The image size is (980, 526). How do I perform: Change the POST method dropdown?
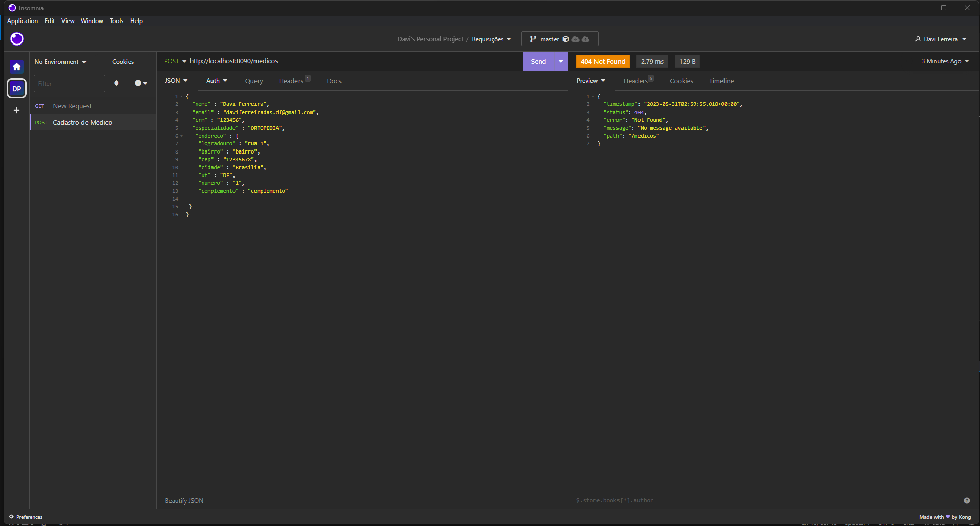(175, 61)
